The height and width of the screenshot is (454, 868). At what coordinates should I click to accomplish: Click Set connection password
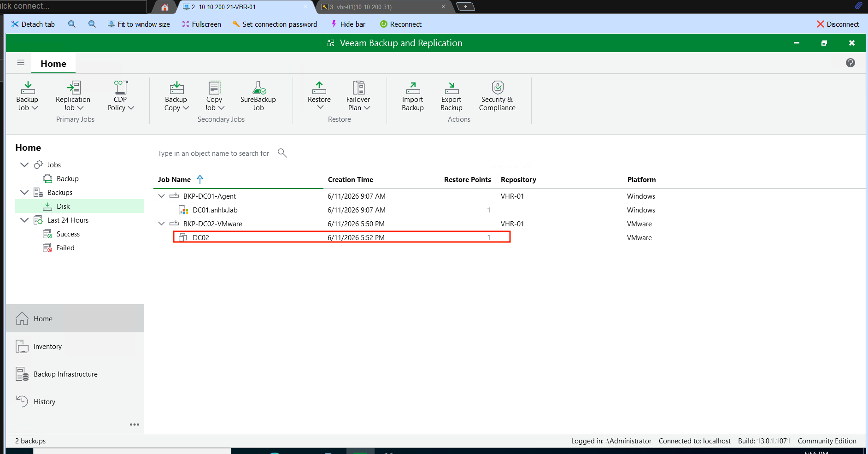coord(275,24)
